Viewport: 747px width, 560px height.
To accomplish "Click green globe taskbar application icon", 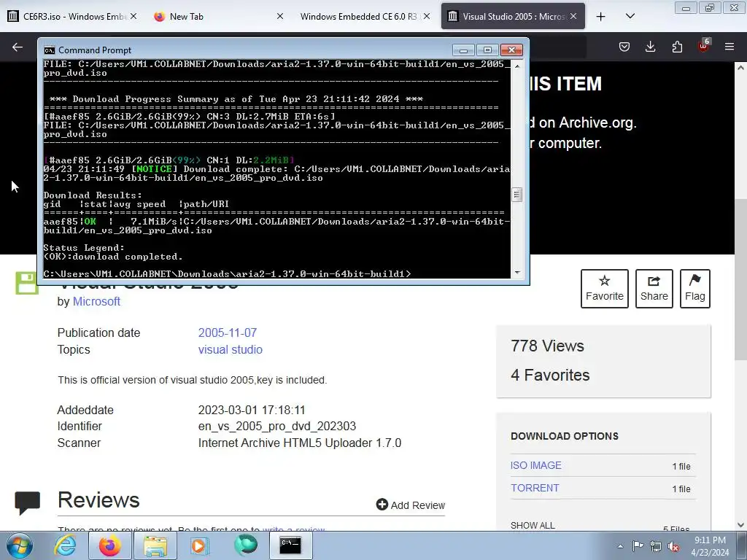I will (245, 545).
